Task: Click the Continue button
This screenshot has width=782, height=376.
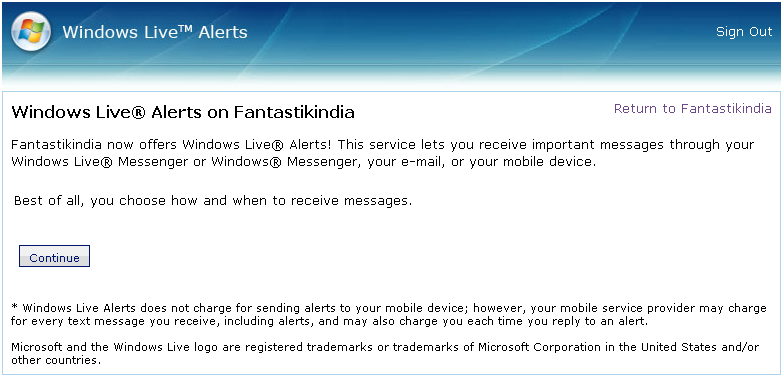Action: click(54, 256)
